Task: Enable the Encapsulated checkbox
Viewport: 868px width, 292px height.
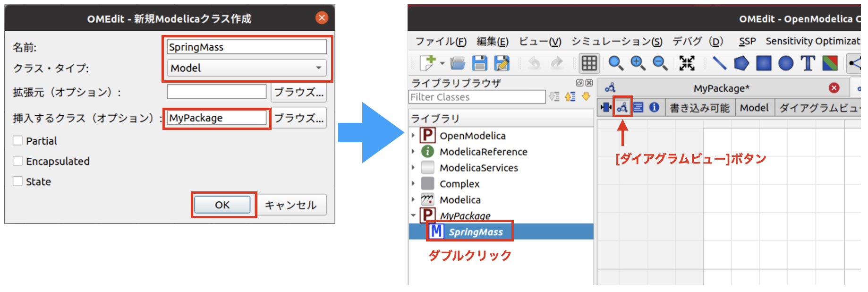Action: point(18,161)
